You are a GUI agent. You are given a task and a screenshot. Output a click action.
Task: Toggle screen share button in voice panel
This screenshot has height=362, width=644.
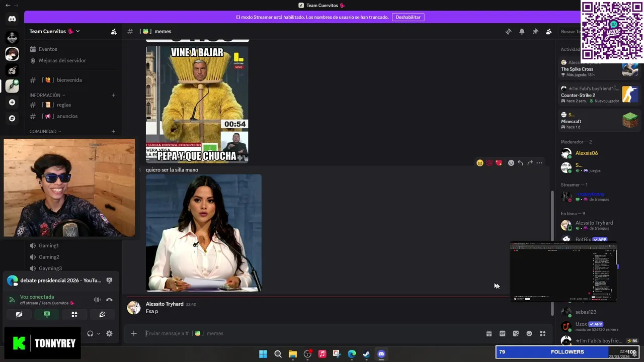47,314
